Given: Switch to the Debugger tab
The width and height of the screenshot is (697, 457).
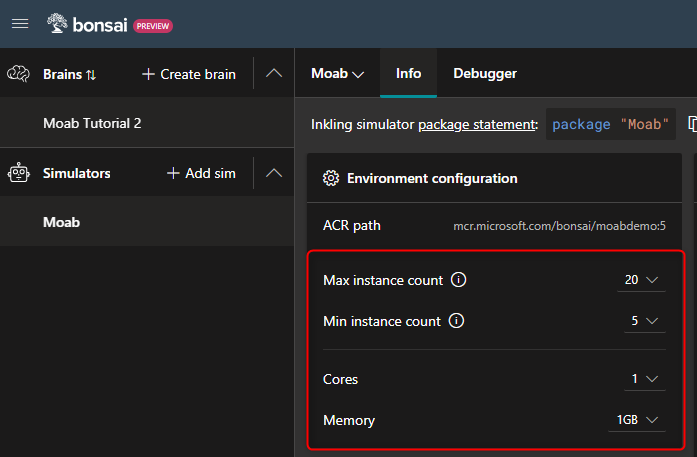Looking at the screenshot, I should 485,73.
